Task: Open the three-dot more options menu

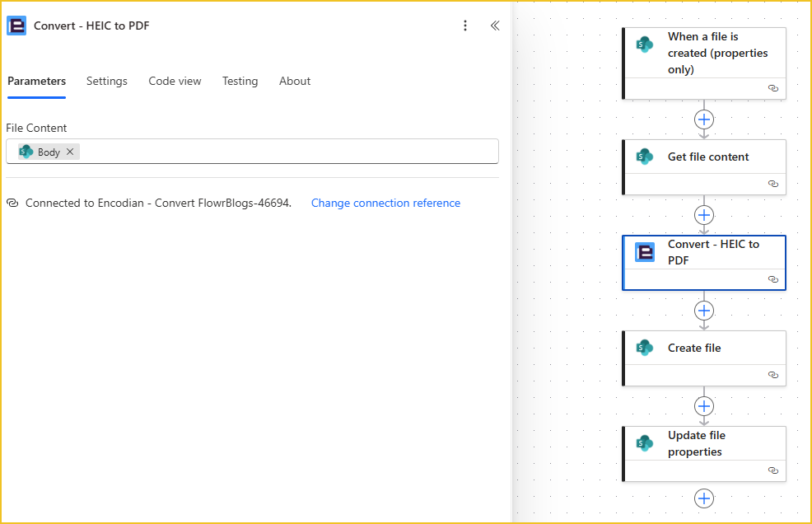Action: tap(465, 26)
